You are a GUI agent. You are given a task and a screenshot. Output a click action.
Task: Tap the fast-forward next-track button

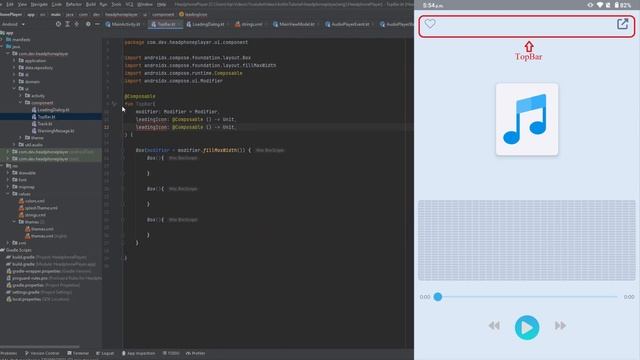pos(560,326)
